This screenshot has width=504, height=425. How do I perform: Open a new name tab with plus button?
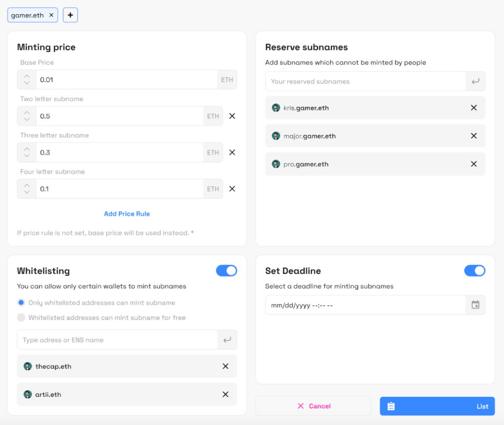click(x=70, y=15)
